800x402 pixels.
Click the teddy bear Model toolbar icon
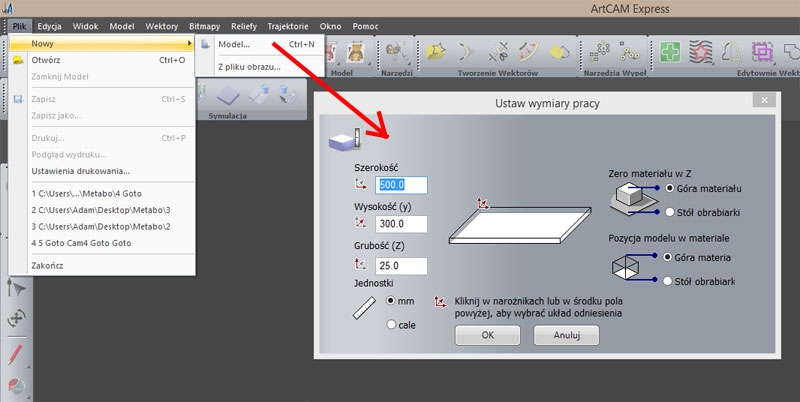click(x=356, y=52)
